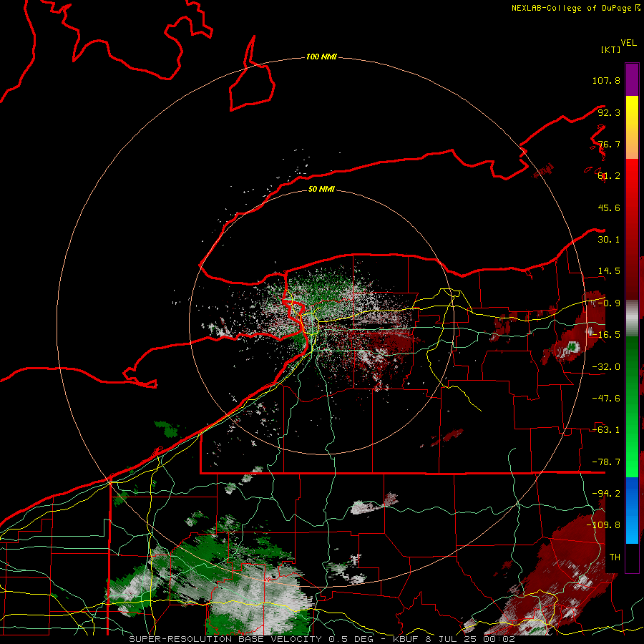This screenshot has width=644, height=644.
Task: Click the 14.5 legend value
Action: click(609, 271)
